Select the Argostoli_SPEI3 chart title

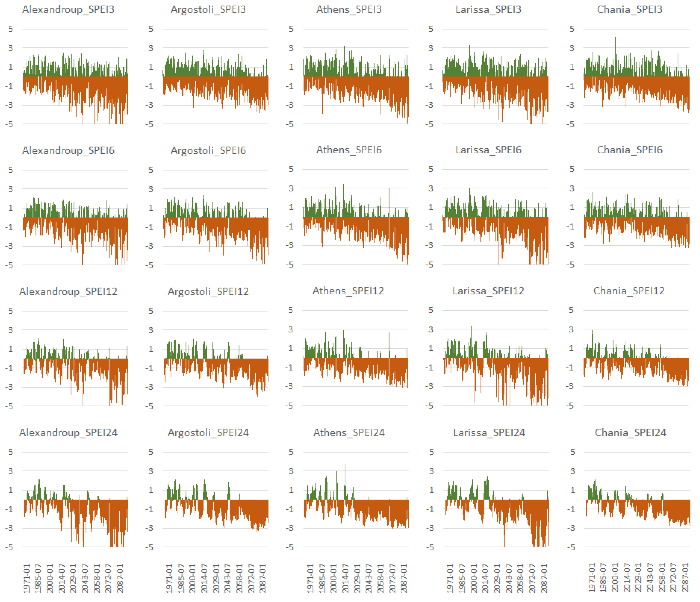208,10
